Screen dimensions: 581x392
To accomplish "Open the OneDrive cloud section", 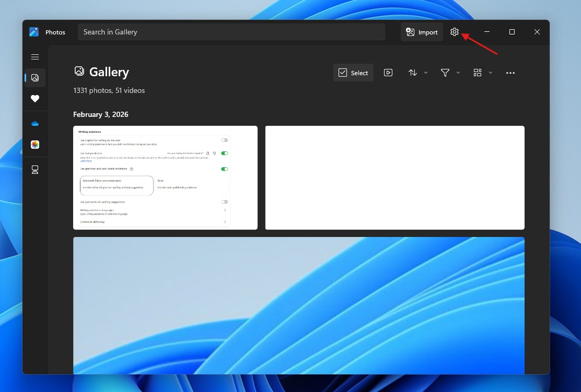I will point(35,123).
